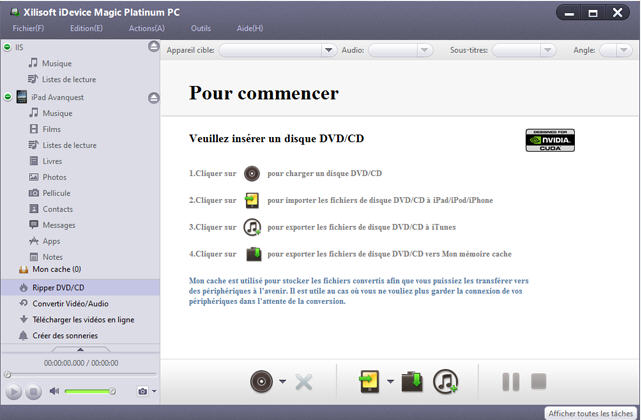
Task: Open the Fichier(F) menu
Action: pos(28,28)
